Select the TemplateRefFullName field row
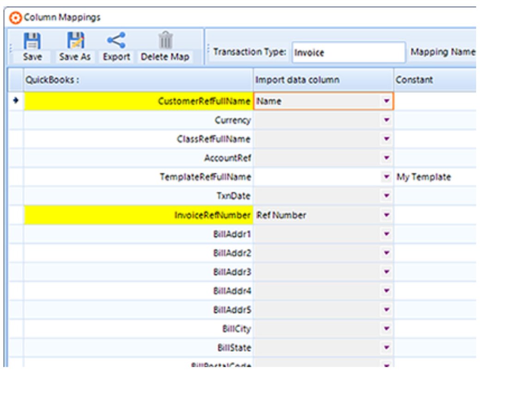 point(138,177)
